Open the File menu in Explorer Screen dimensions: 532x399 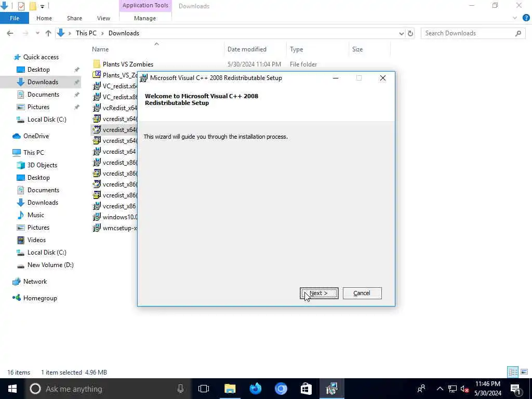15,18
